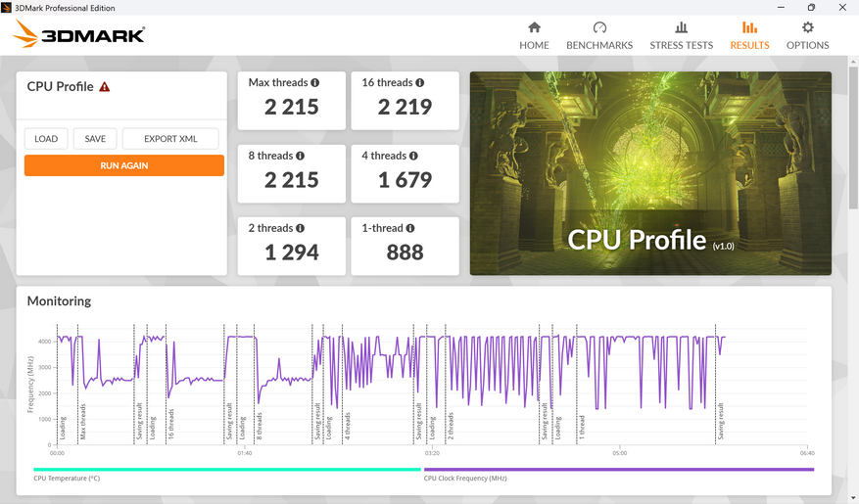This screenshot has height=504, width=859.
Task: Click the 03:20 time label on chart
Action: click(x=432, y=453)
